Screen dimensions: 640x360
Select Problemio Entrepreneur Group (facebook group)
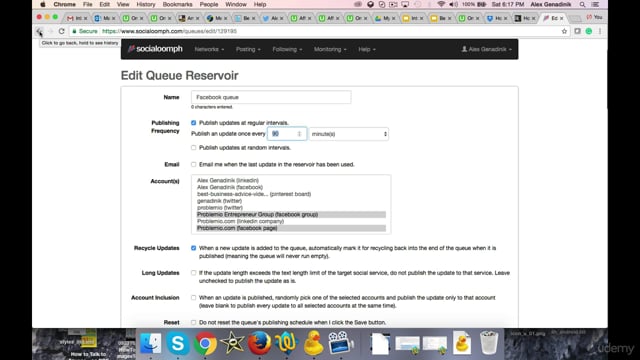tap(291, 215)
